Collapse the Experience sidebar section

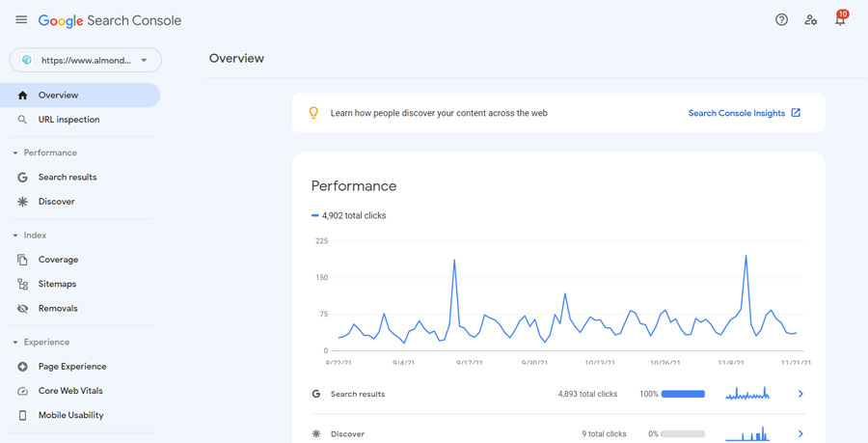[x=15, y=343]
